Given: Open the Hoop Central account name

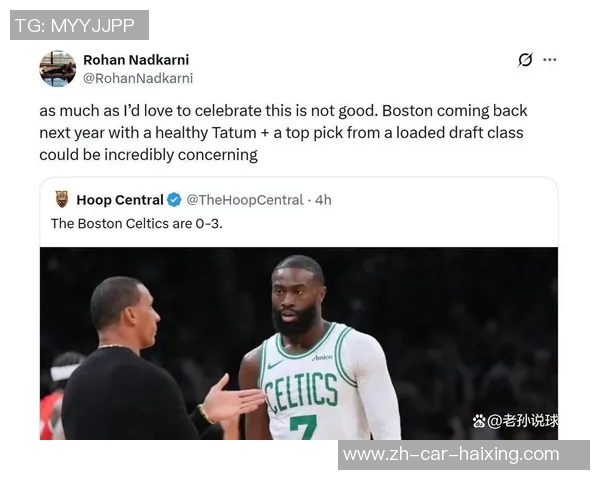Looking at the screenshot, I should click(x=120, y=200).
